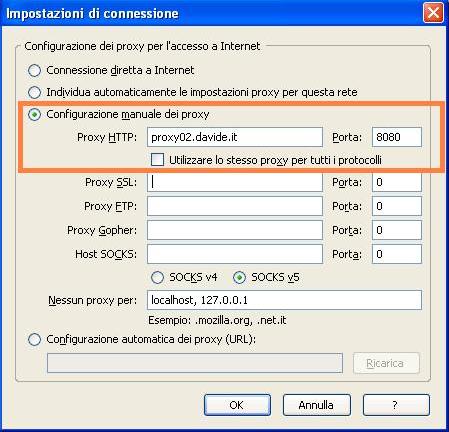
Task: Close the Impostazioni di connessione dialog
Action: tap(433, 13)
